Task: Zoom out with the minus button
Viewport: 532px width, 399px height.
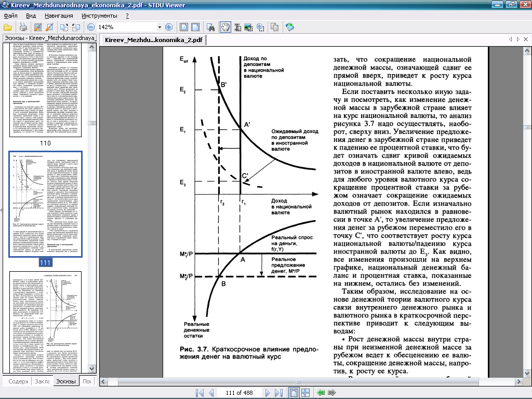Action: point(91,27)
